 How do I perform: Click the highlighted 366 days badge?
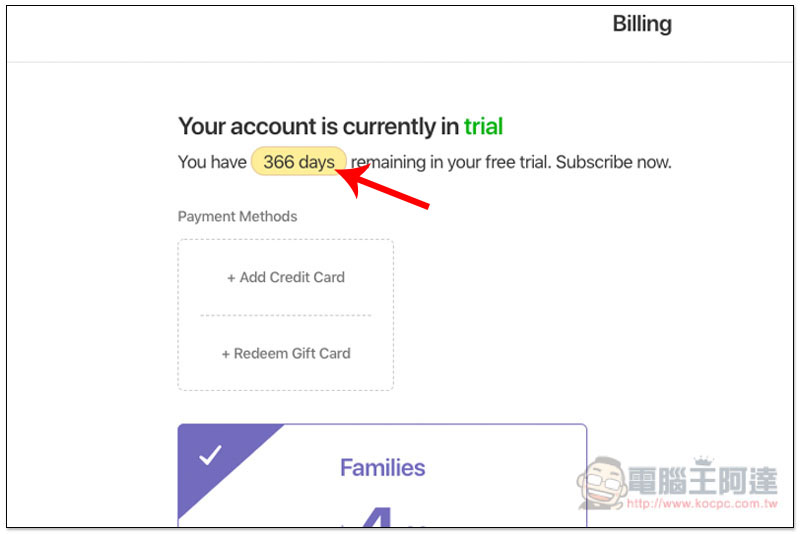point(299,162)
